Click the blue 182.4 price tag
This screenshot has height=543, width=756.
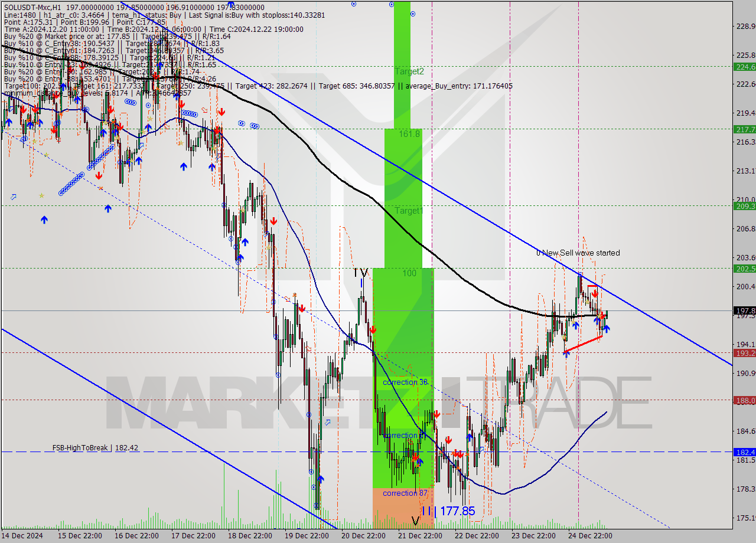pos(744,452)
